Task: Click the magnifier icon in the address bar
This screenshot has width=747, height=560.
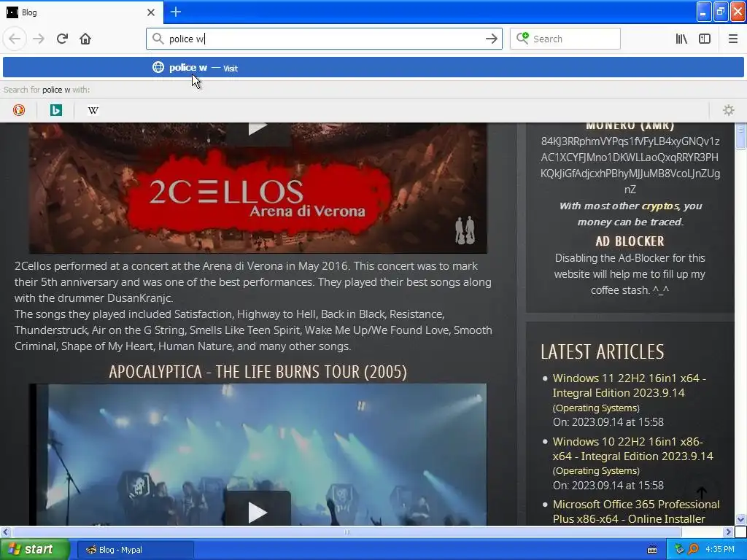Action: (158, 39)
